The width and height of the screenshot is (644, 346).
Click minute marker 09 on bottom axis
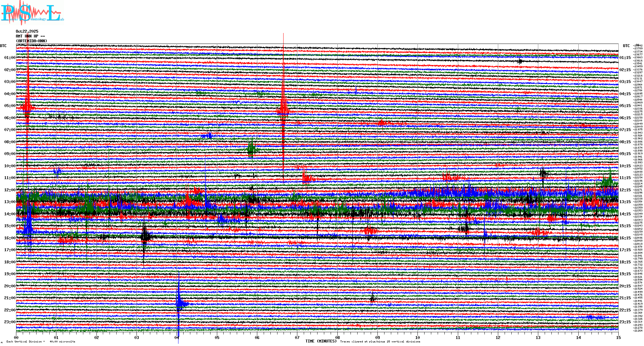point(377,337)
